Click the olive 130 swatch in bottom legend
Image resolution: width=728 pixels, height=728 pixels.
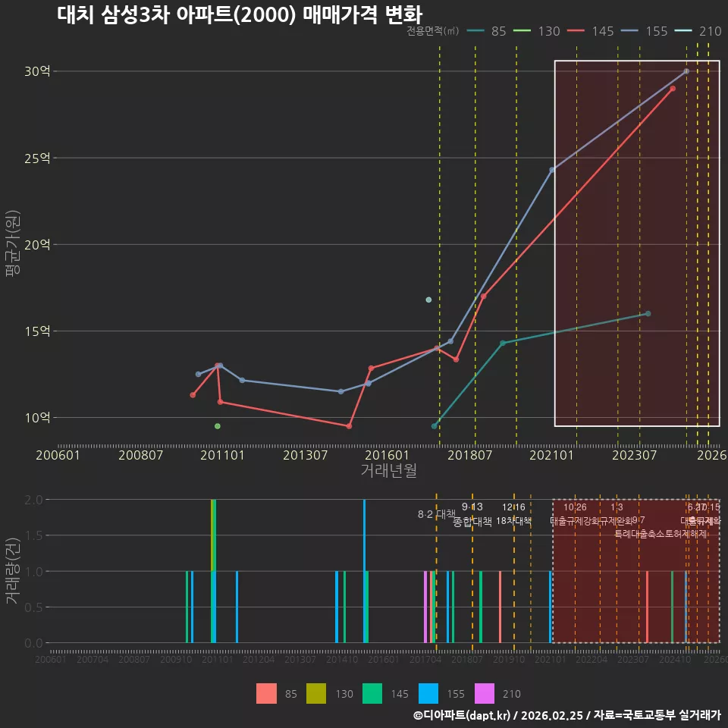click(316, 693)
